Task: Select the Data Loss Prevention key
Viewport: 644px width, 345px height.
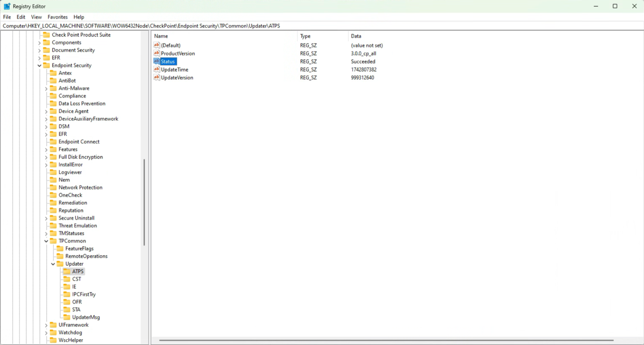Action: pos(82,103)
